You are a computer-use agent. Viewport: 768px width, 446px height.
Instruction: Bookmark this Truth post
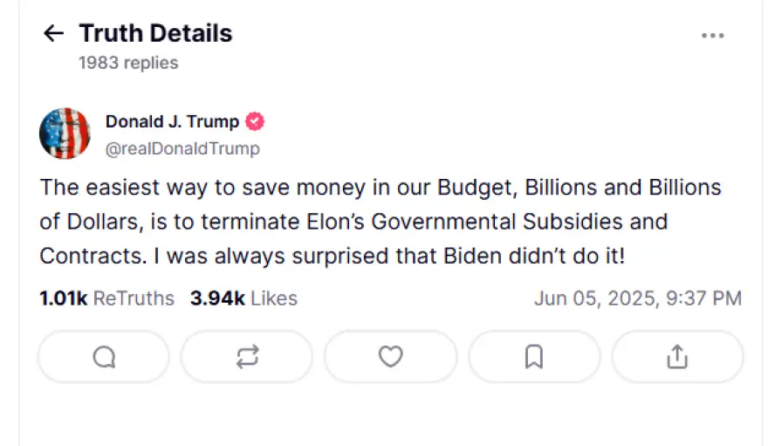point(534,357)
